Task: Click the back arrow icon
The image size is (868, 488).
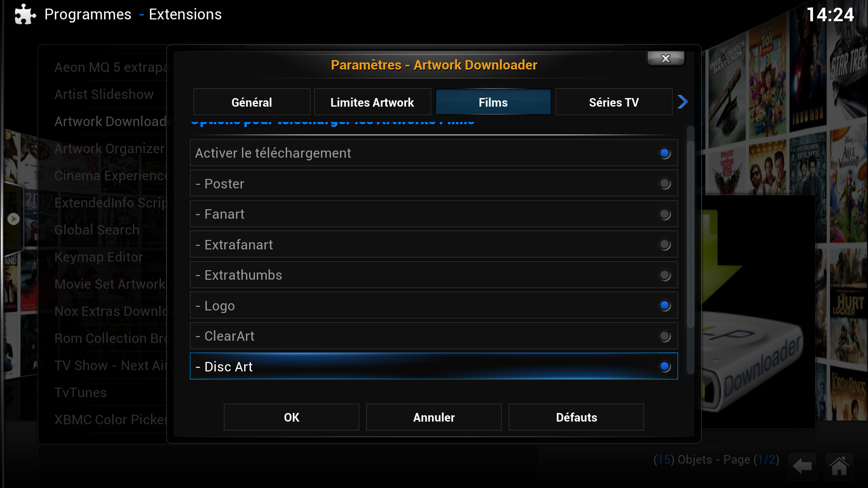Action: click(x=802, y=466)
